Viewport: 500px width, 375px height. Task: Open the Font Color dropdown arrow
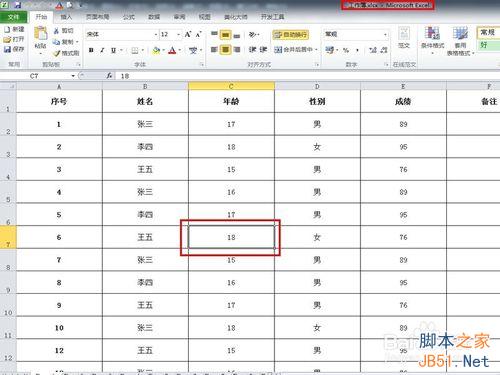[180, 50]
